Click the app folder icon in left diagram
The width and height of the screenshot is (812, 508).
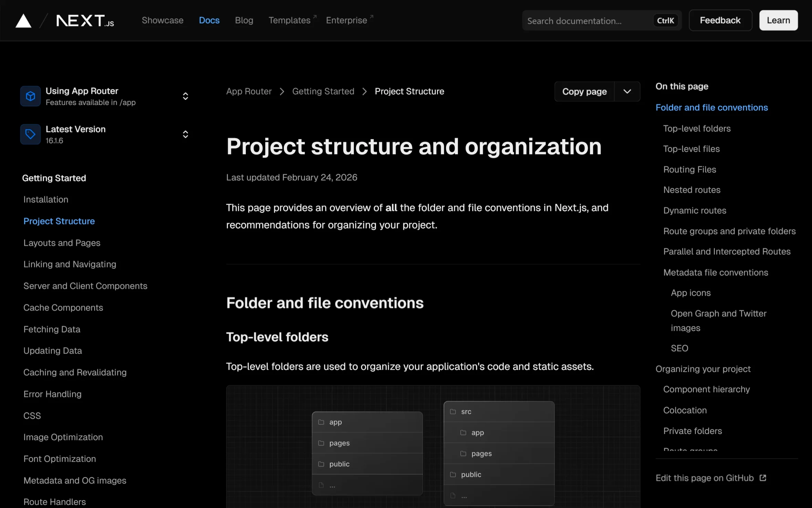[321, 422]
